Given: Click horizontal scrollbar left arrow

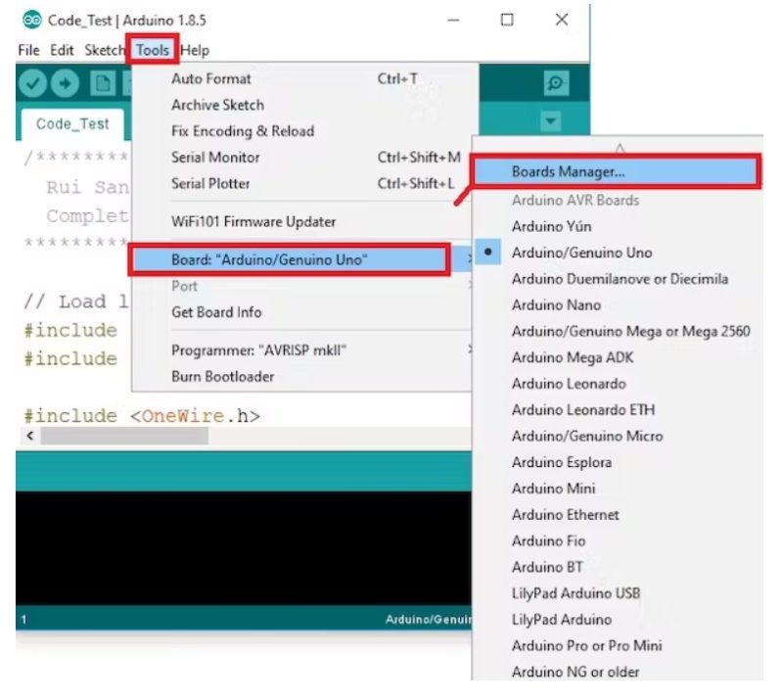Looking at the screenshot, I should point(30,436).
